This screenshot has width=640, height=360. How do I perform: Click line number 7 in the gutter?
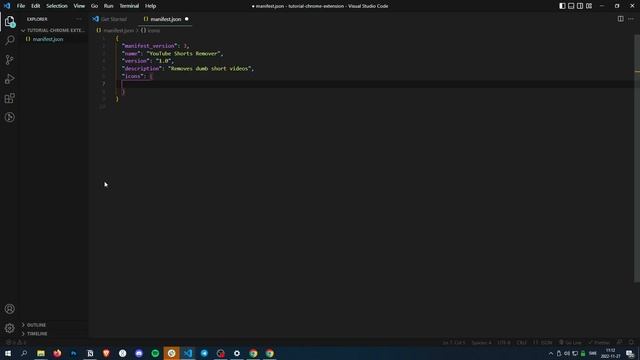(104, 84)
